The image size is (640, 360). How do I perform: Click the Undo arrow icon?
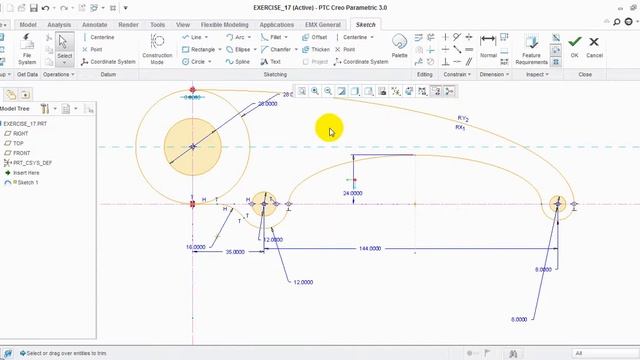pos(45,8)
